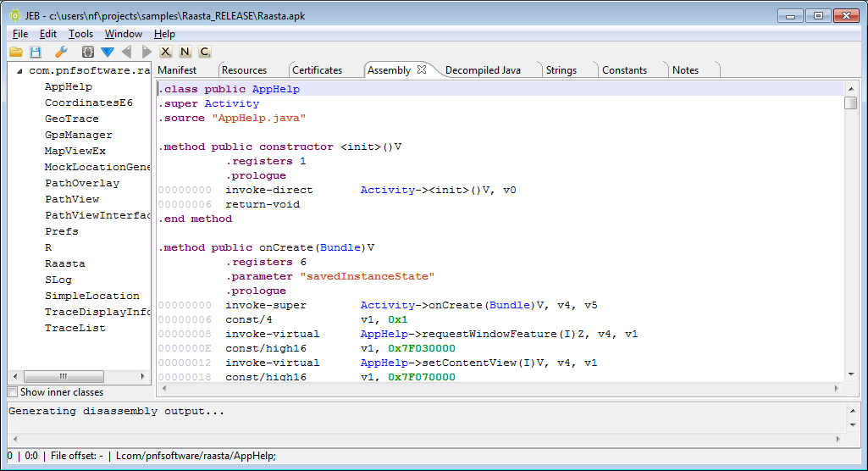
Task: Click the class tree scroll right arrow
Action: click(143, 376)
